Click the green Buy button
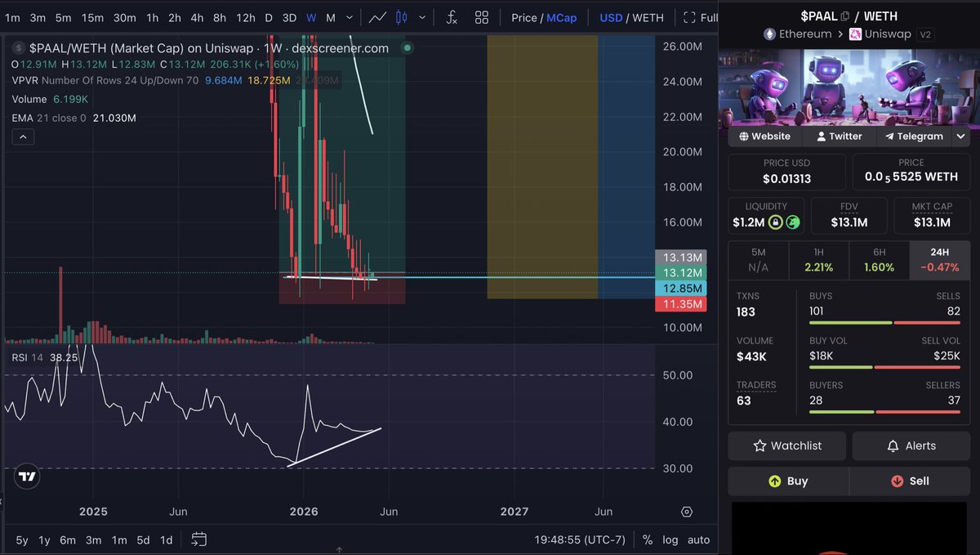Image resolution: width=980 pixels, height=555 pixels. (x=788, y=481)
